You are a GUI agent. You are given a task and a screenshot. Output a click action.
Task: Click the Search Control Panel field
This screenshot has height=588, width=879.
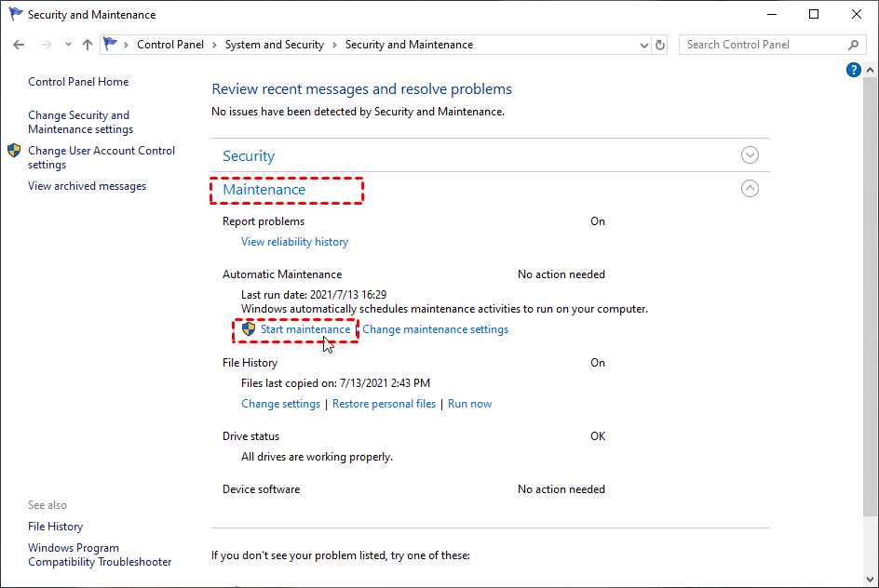pos(764,45)
